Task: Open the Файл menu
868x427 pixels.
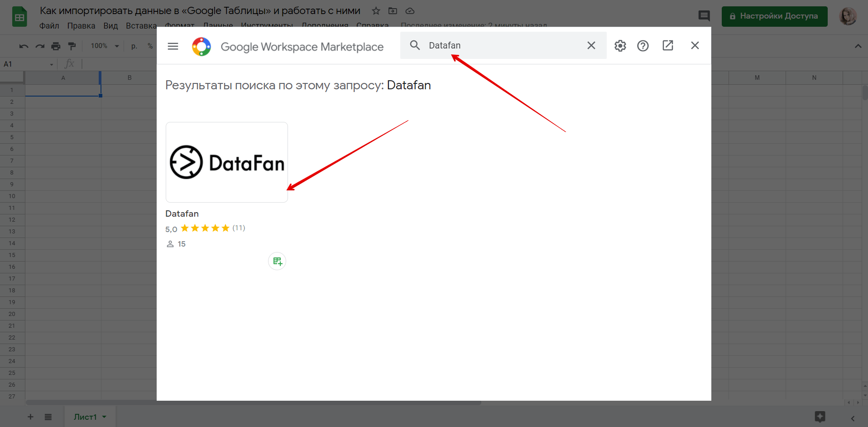Action: click(x=49, y=26)
